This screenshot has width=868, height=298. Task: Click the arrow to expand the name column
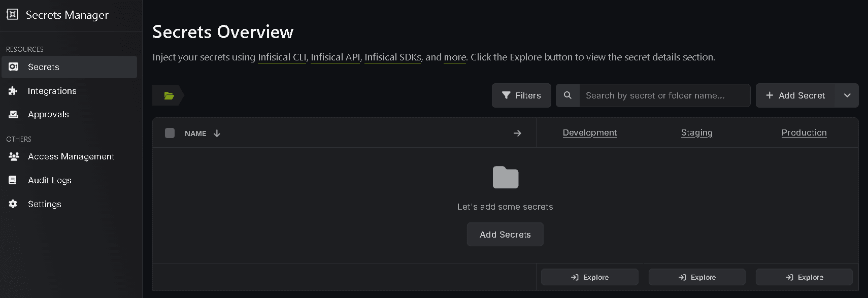click(517, 133)
